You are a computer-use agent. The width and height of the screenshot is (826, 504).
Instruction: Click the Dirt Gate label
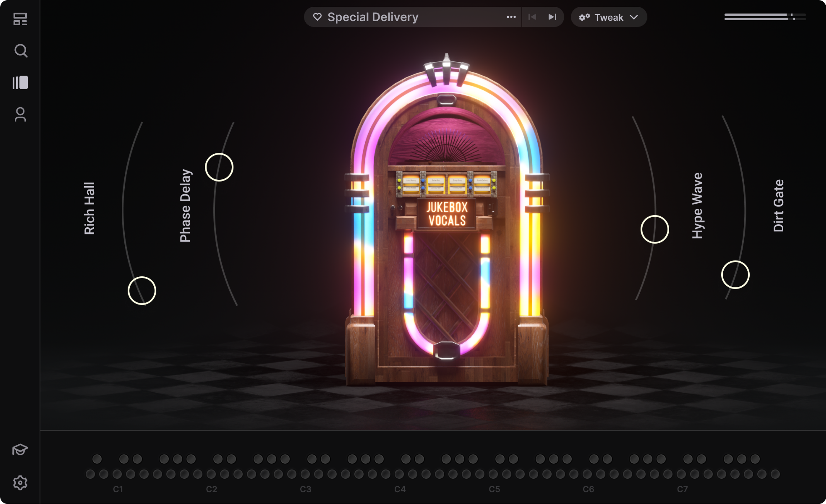pyautogui.click(x=778, y=206)
